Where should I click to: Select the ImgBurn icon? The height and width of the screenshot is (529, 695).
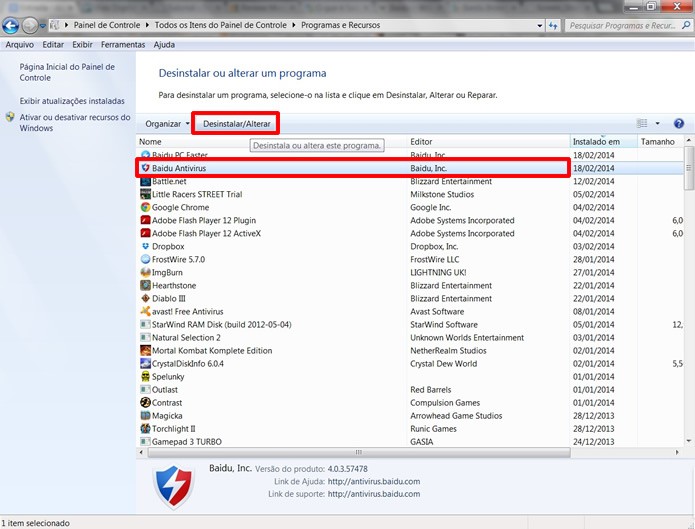tap(145, 272)
